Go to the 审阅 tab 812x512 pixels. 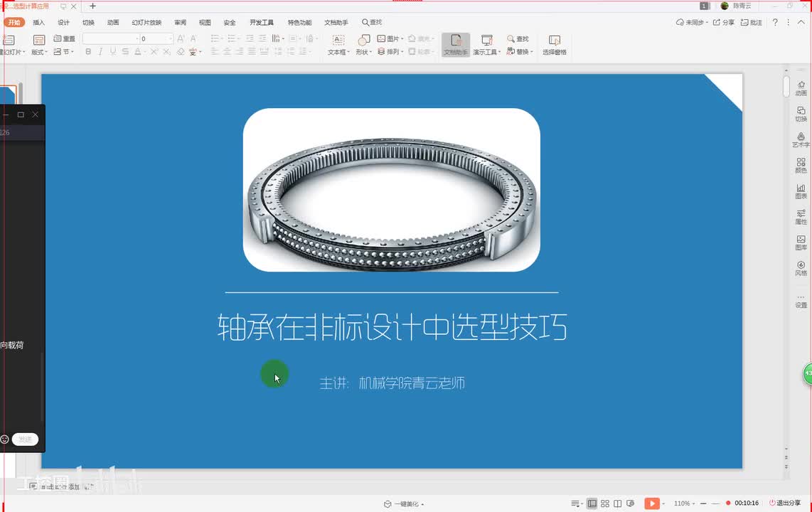click(180, 23)
